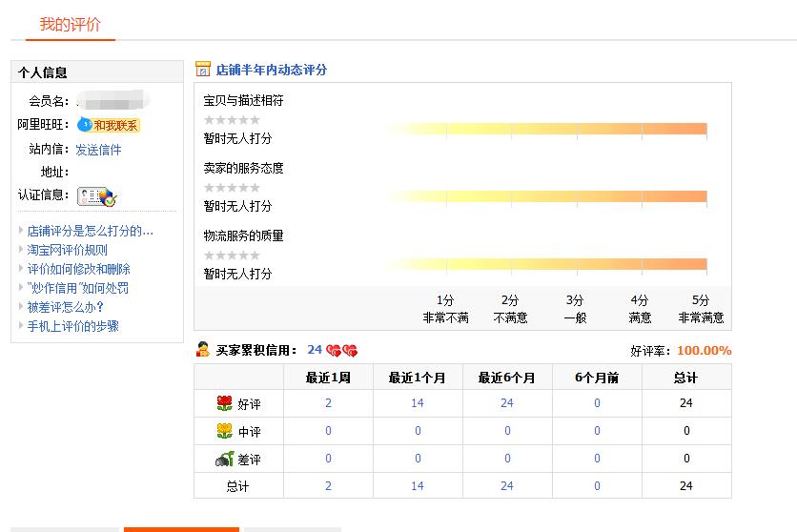Click the orange tab at page bottom
This screenshot has height=532, width=797.
(x=181, y=529)
